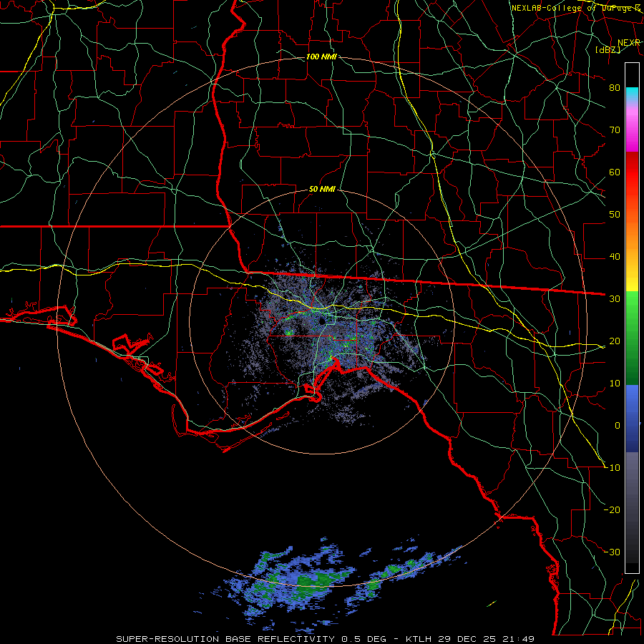Viewport: 644px width, 644px height.
Task: Click the -10 value on the dBZ scale
Action: tap(613, 467)
